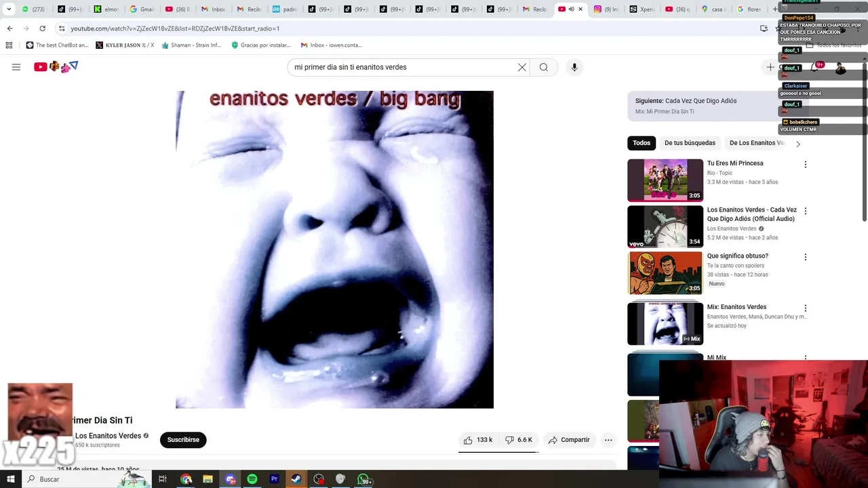Select the De Los Enanitos Verdes chip

pos(756,143)
